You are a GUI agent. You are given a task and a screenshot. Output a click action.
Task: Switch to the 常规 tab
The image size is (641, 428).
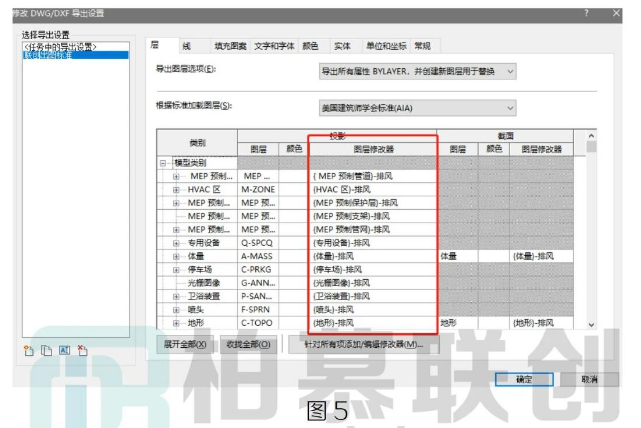423,46
